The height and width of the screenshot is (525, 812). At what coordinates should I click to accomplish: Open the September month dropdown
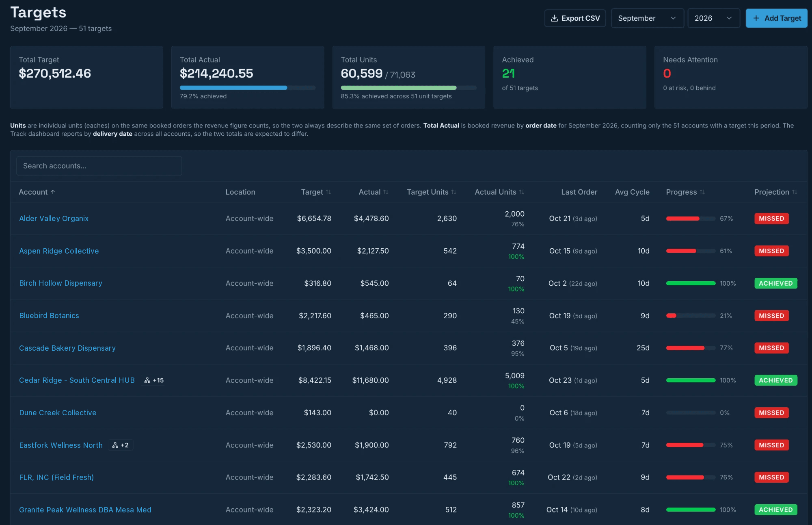click(647, 18)
